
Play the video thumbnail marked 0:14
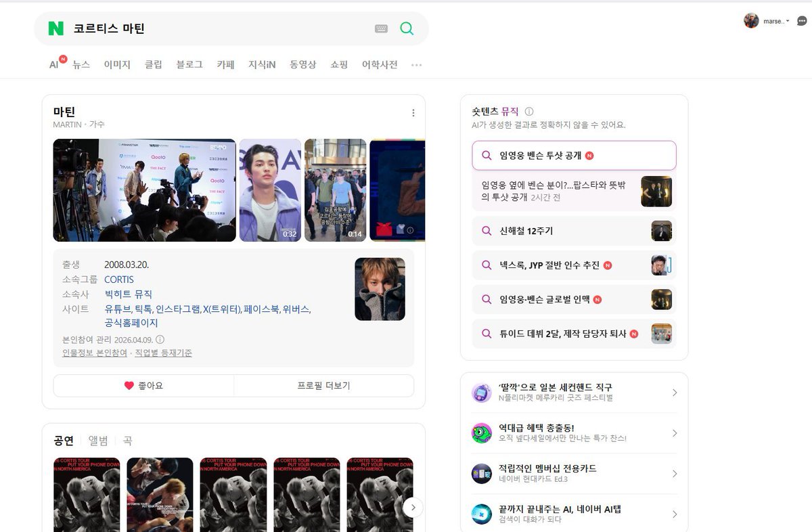pos(335,190)
